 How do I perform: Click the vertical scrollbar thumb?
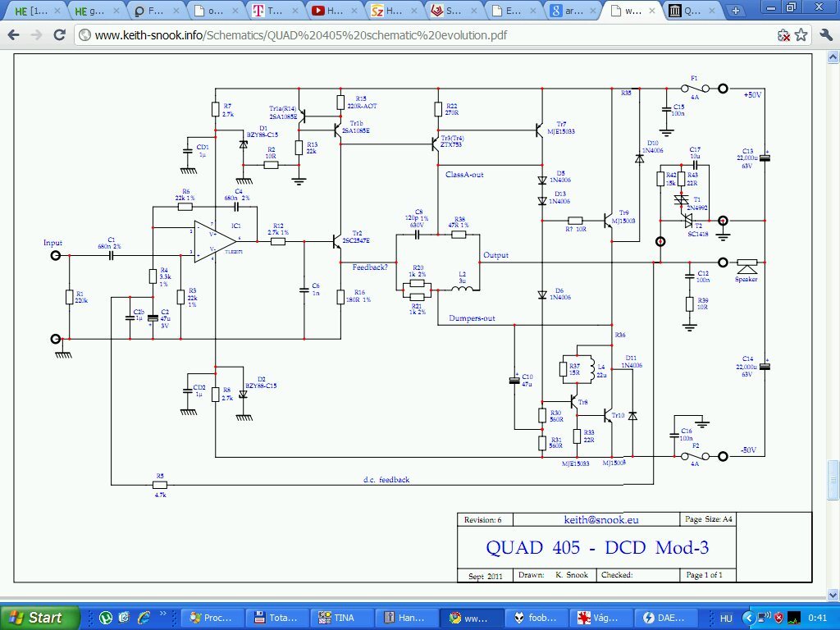pos(833,479)
